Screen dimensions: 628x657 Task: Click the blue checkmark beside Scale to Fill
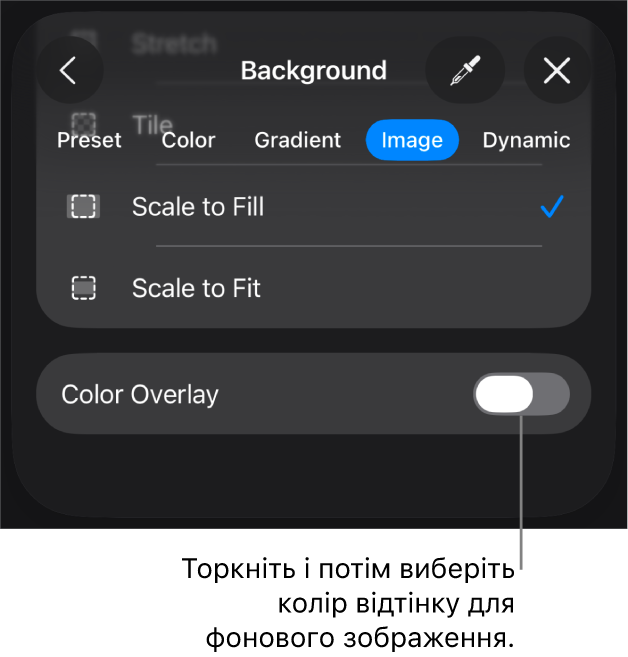point(552,207)
